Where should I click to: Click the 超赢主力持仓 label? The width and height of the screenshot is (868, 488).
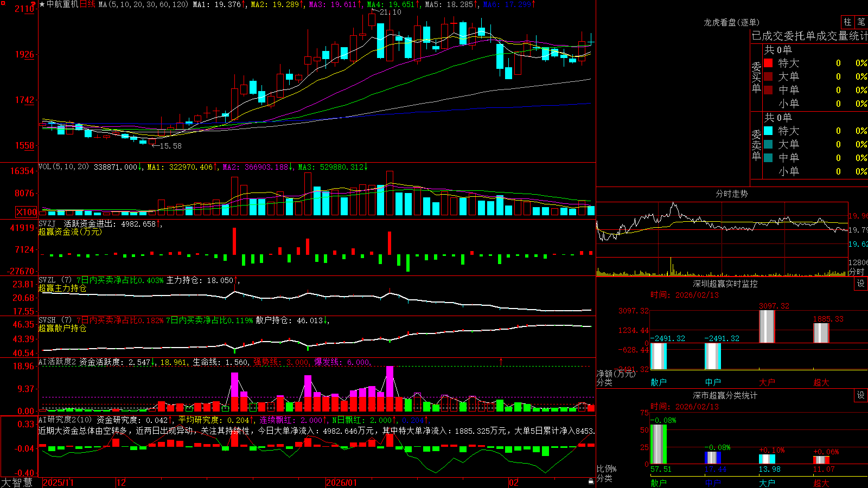pos(62,288)
